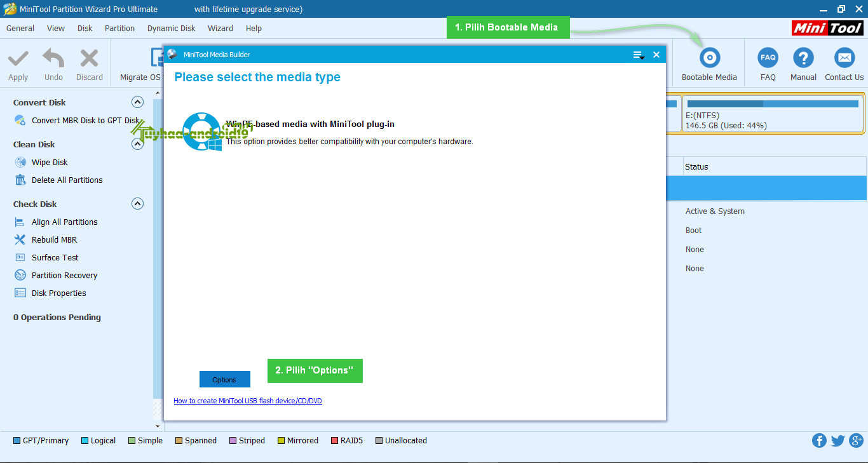The height and width of the screenshot is (463, 868).
Task: Collapse the Convert Disk section
Action: (x=137, y=102)
